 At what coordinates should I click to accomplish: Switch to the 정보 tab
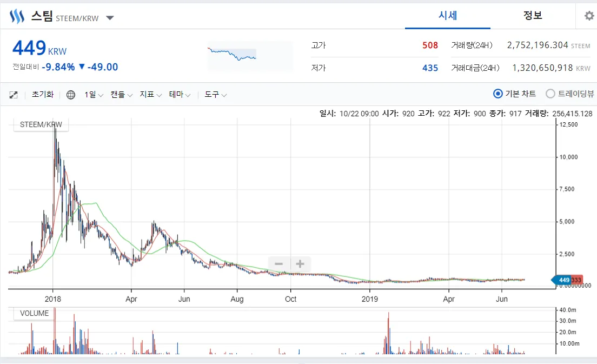coord(533,15)
